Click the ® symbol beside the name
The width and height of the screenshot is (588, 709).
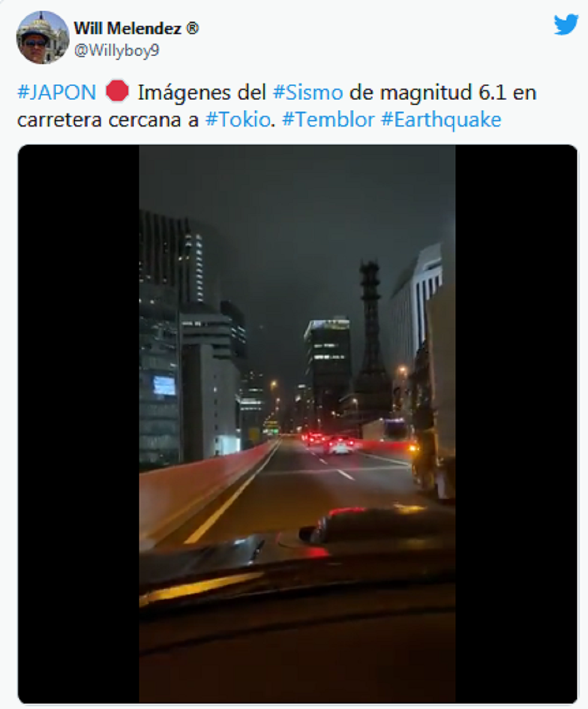[192, 28]
